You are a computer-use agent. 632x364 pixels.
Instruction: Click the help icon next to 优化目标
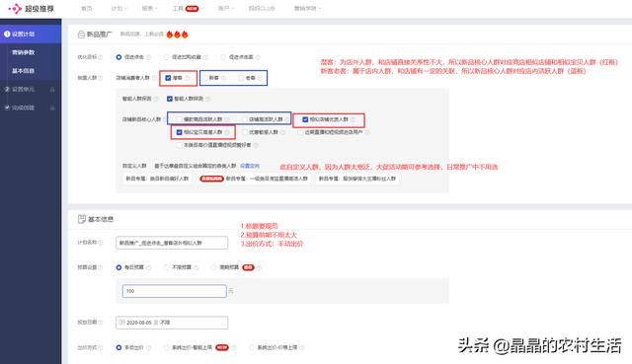tap(101, 57)
